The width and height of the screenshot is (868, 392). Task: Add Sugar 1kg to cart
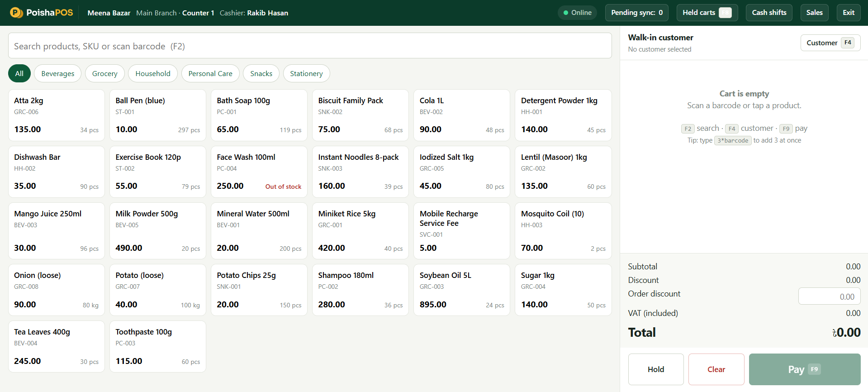[563, 290]
